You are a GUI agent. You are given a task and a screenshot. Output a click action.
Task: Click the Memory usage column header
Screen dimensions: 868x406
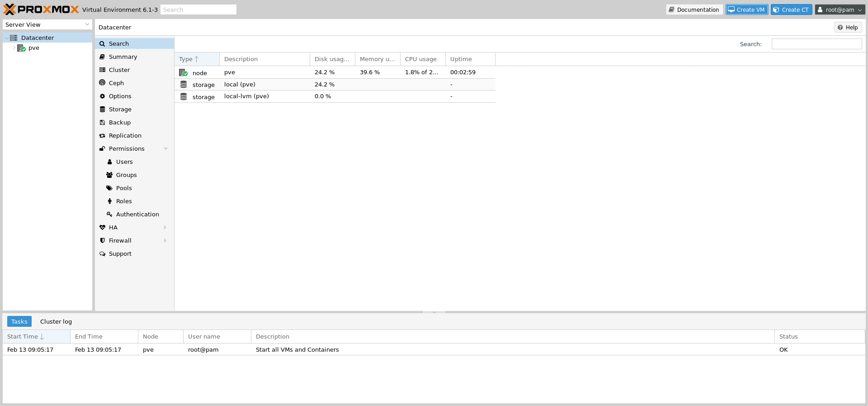click(x=378, y=59)
